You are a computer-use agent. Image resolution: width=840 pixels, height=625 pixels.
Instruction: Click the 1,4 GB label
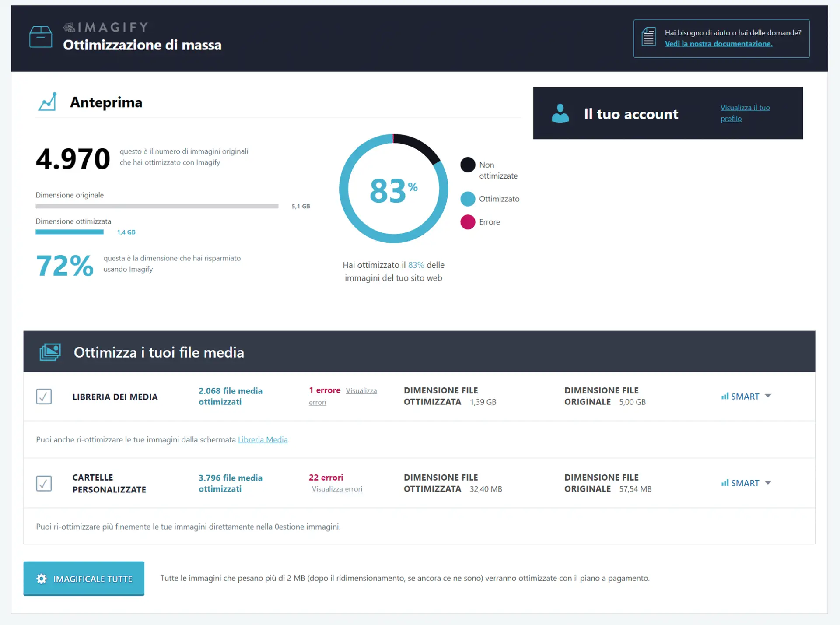click(x=126, y=232)
